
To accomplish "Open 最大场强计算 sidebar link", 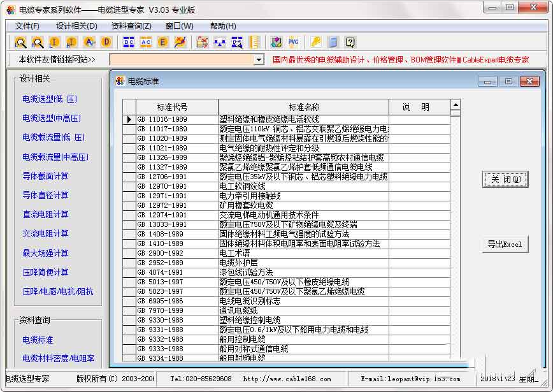I will (45, 253).
